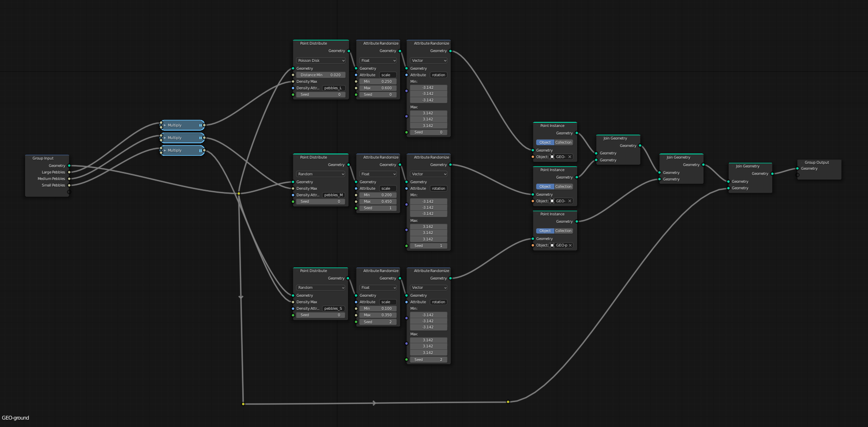Select the Group Output node header
The width and height of the screenshot is (868, 427).
pos(819,162)
